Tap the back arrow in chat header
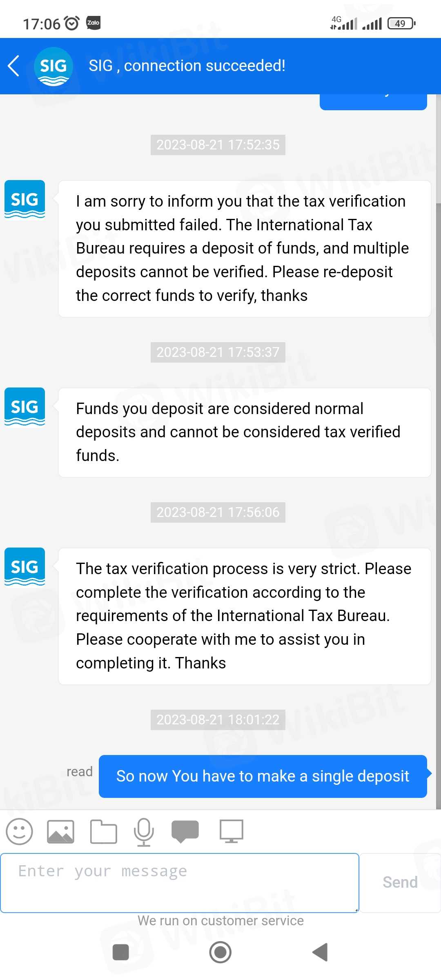 (x=14, y=66)
